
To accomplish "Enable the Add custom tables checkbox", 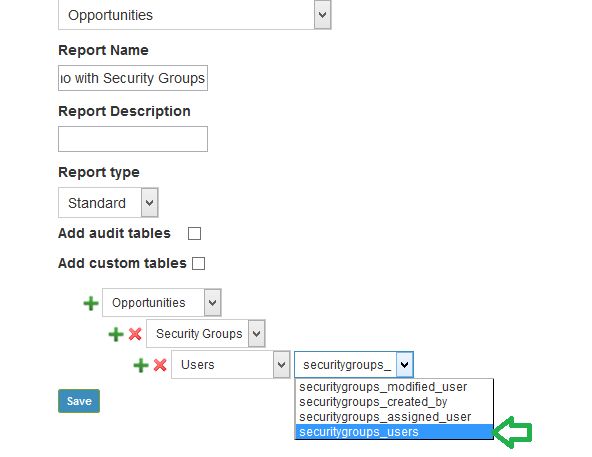I will pyautogui.click(x=199, y=263).
